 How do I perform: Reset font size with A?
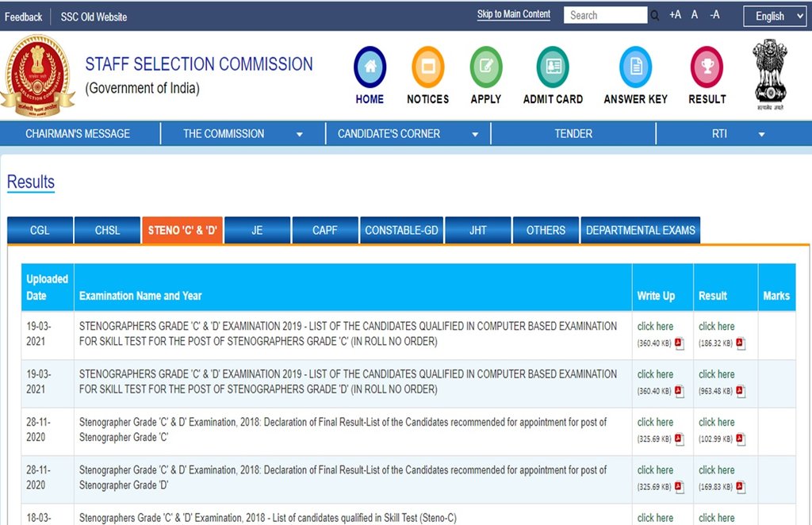click(695, 15)
